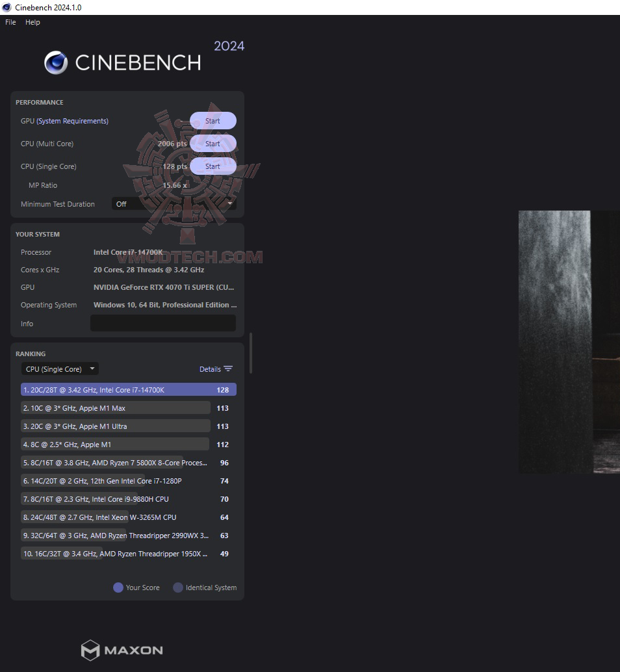
Task: Select the Apple M1 Ultra ranking row
Action: point(129,426)
